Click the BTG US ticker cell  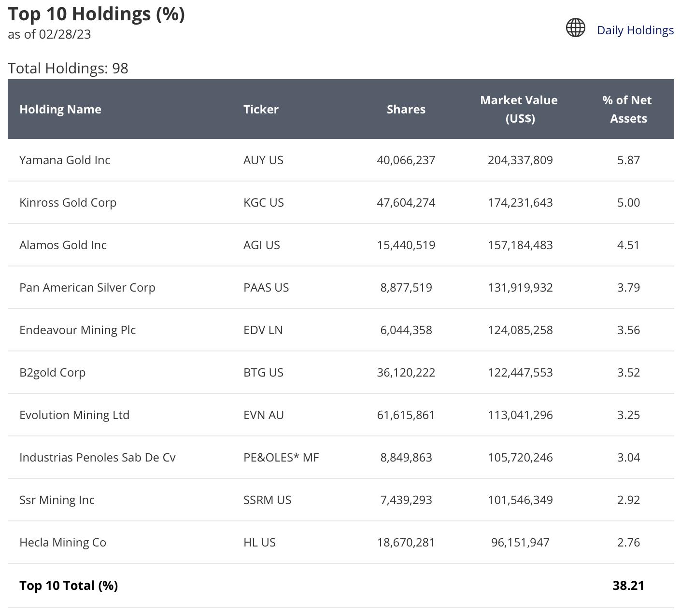pyautogui.click(x=263, y=372)
